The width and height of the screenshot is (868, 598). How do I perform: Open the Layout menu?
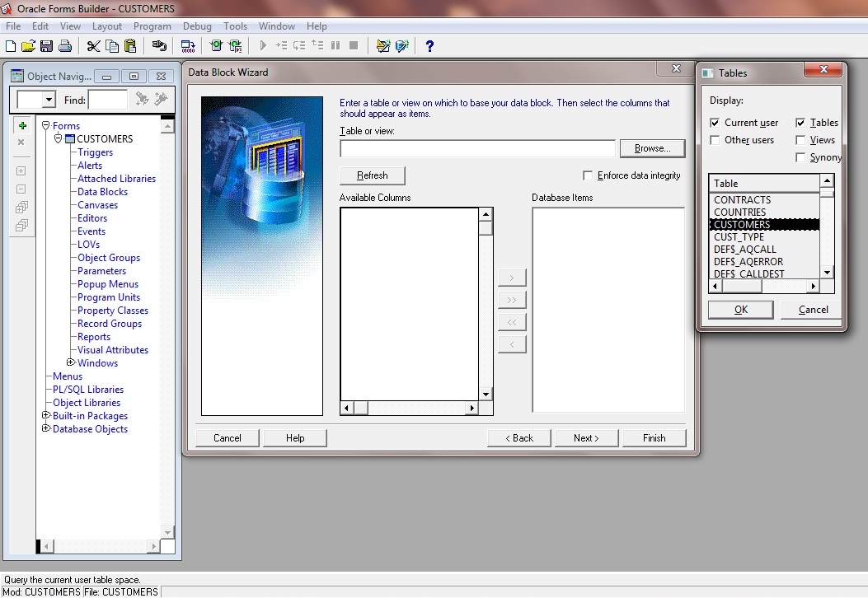pos(107,26)
